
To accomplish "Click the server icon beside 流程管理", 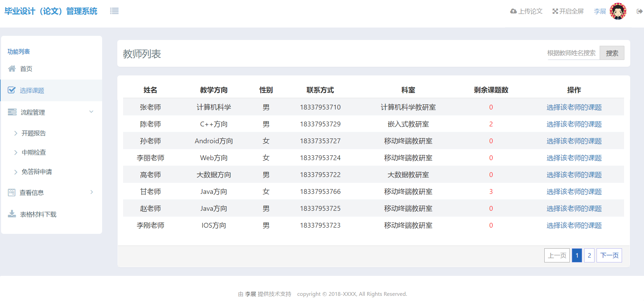I will (x=12, y=112).
